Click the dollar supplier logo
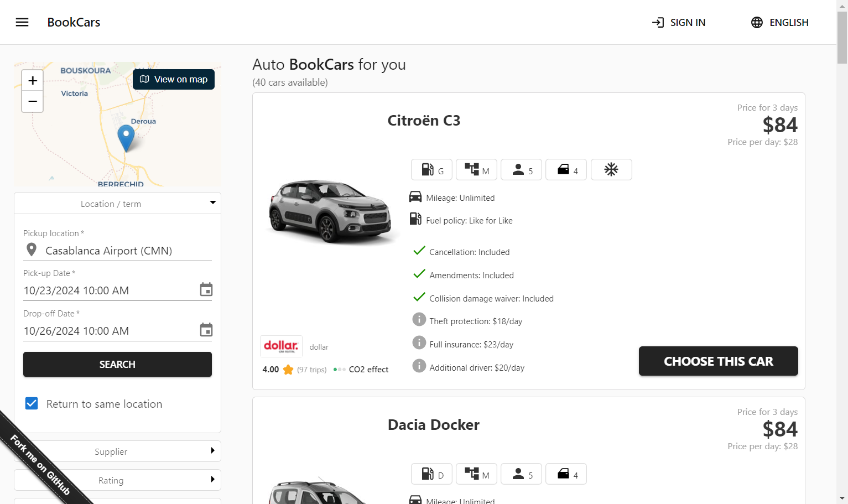The width and height of the screenshot is (848, 504). click(x=281, y=346)
